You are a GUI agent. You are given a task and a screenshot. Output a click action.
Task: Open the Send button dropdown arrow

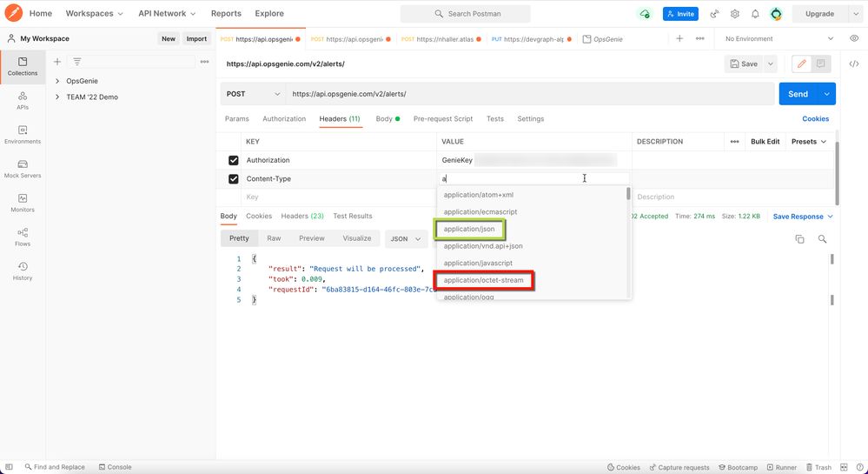(x=826, y=94)
